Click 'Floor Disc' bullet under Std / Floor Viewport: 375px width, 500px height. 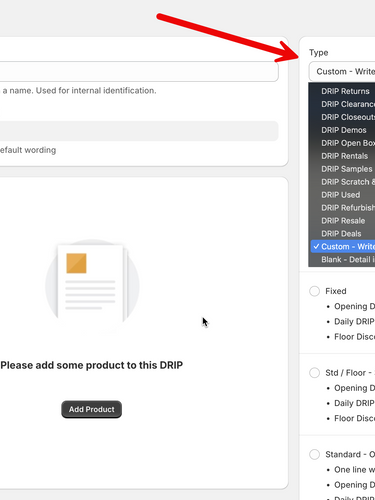coord(354,418)
